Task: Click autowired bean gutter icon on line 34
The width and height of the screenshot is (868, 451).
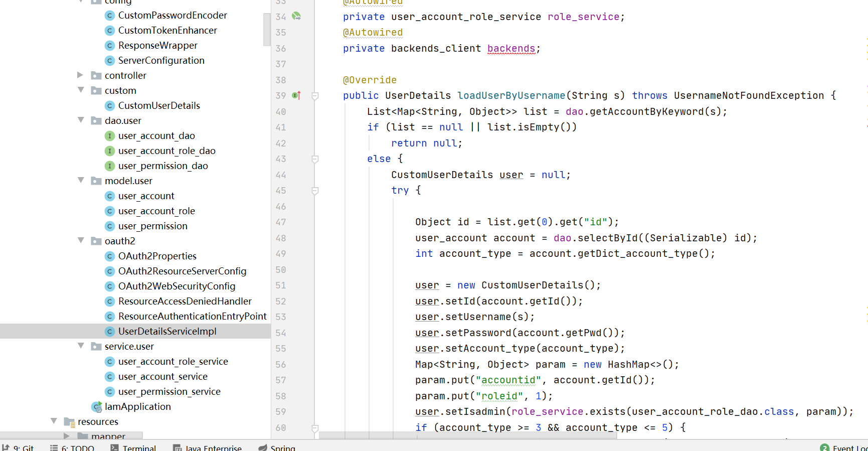Action: pyautogui.click(x=296, y=16)
